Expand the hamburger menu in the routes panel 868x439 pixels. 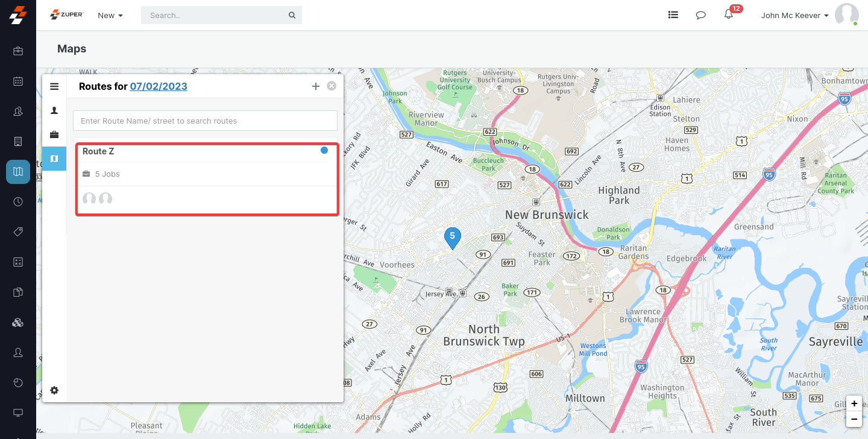tap(54, 86)
